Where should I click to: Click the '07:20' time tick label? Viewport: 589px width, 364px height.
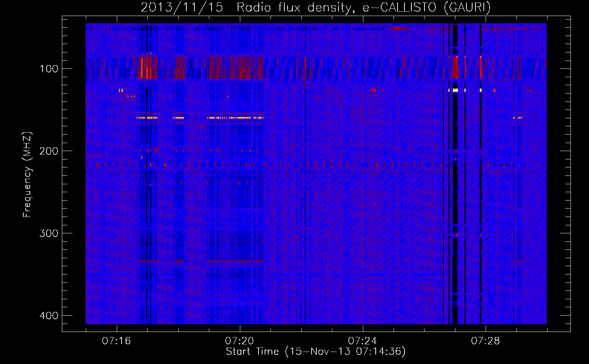240,341
